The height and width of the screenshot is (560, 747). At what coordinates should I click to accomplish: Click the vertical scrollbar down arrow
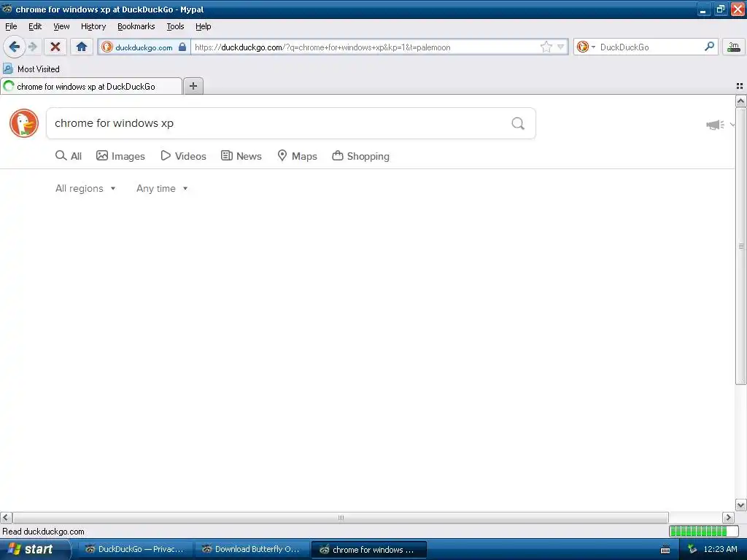click(x=740, y=505)
